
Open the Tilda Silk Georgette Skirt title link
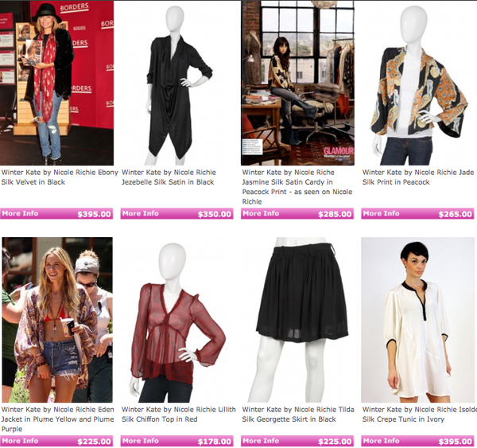coord(298,415)
